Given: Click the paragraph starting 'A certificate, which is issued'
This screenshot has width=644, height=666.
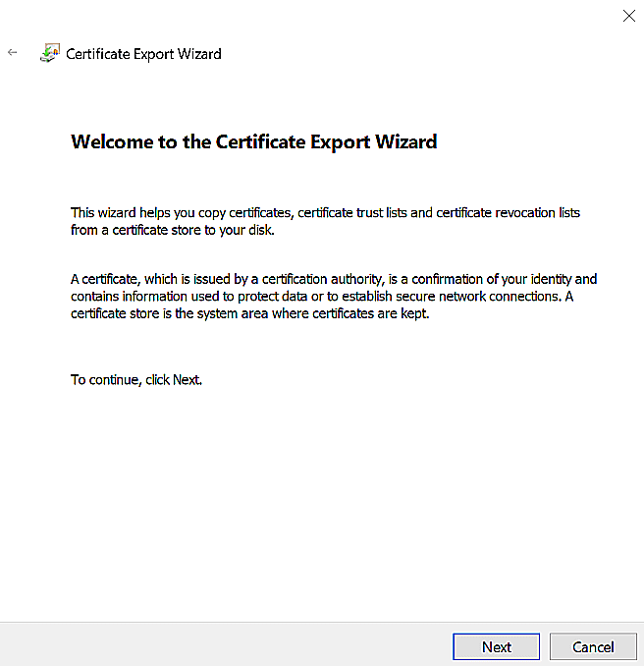Looking at the screenshot, I should click(x=334, y=296).
